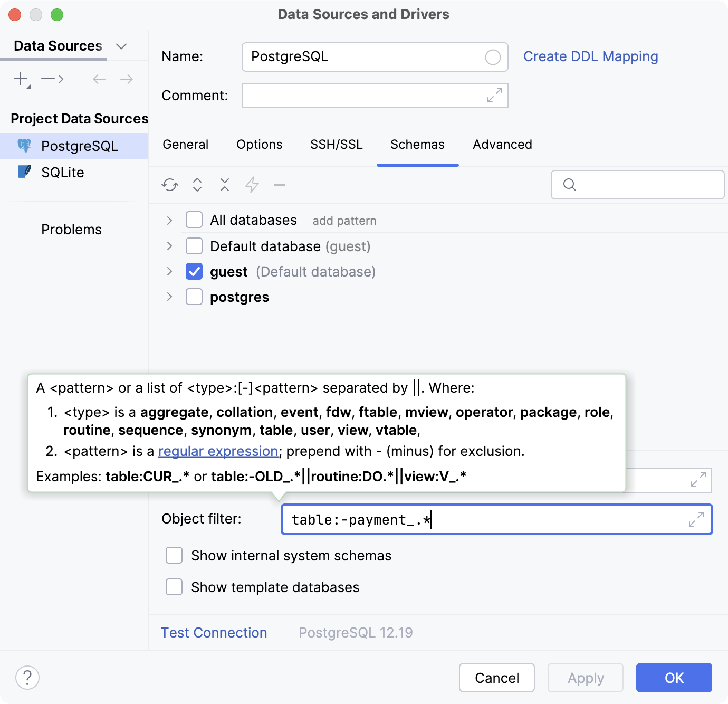Viewport: 728px width, 704px height.
Task: Click the search magnifier in the Schemas tab
Action: click(569, 185)
